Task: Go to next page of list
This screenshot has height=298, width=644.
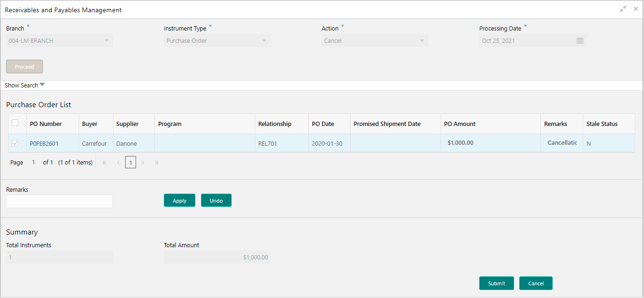Action: (x=143, y=163)
